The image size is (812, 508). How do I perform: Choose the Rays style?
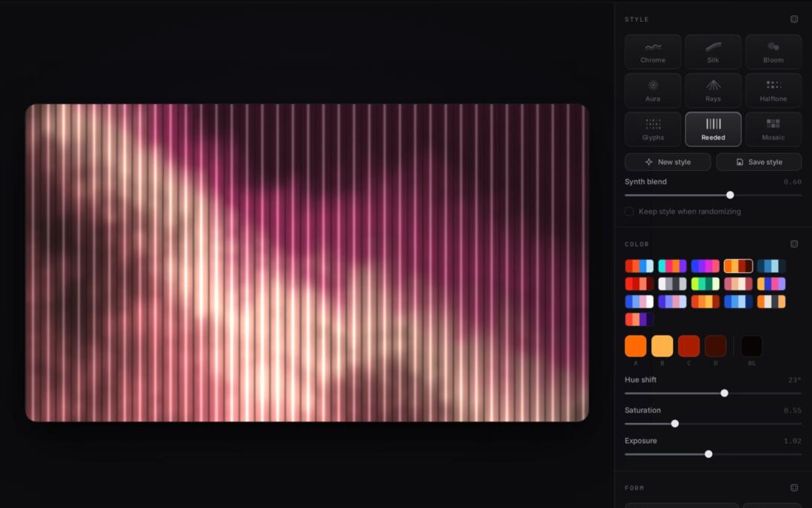click(x=713, y=91)
